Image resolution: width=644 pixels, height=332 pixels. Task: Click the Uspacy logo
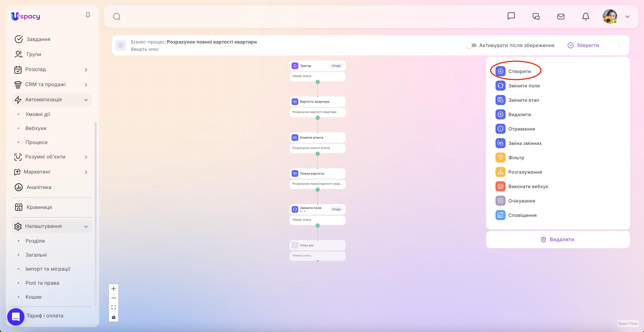click(26, 17)
